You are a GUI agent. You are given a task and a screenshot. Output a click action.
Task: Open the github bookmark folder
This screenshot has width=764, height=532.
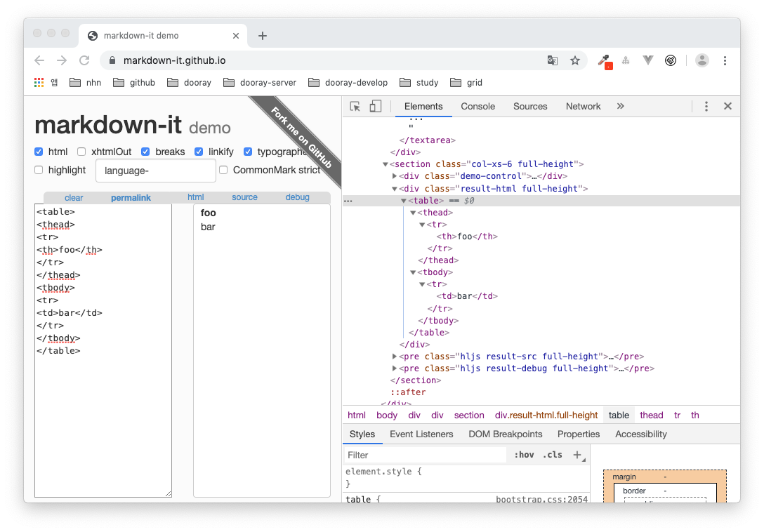134,83
